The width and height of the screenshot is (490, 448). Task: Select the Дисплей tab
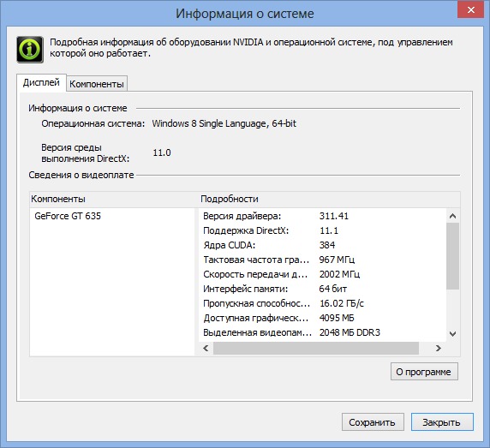point(41,82)
